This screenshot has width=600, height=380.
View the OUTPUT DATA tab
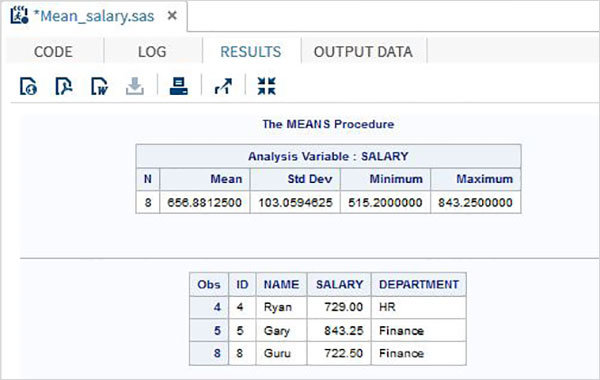point(363,52)
